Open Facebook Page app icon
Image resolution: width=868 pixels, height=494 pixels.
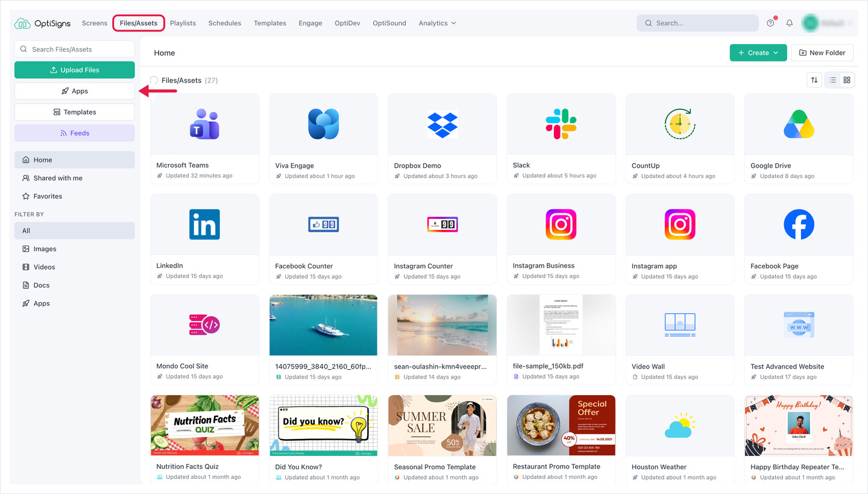(799, 224)
